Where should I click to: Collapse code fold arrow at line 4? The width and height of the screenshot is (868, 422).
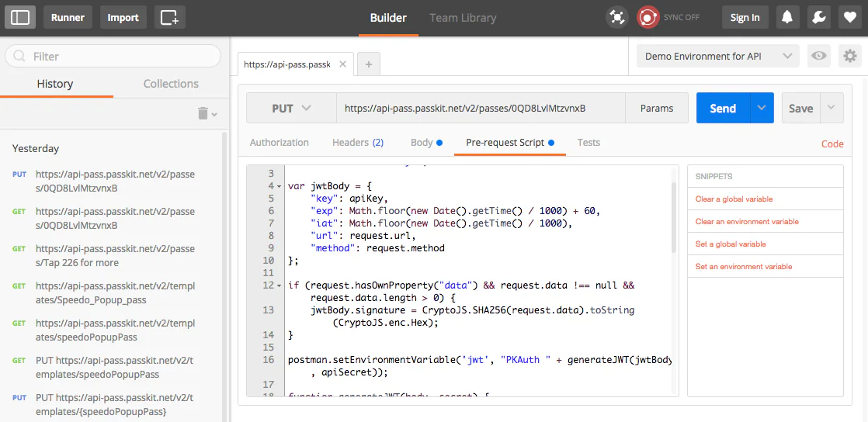coord(279,186)
